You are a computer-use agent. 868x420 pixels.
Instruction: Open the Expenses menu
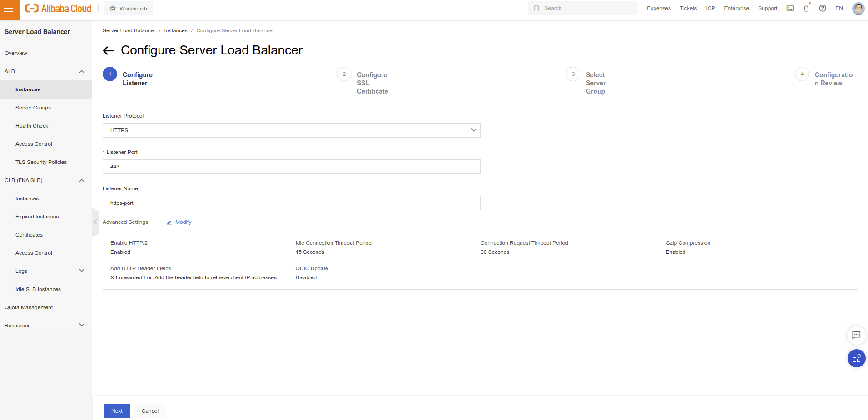(659, 8)
